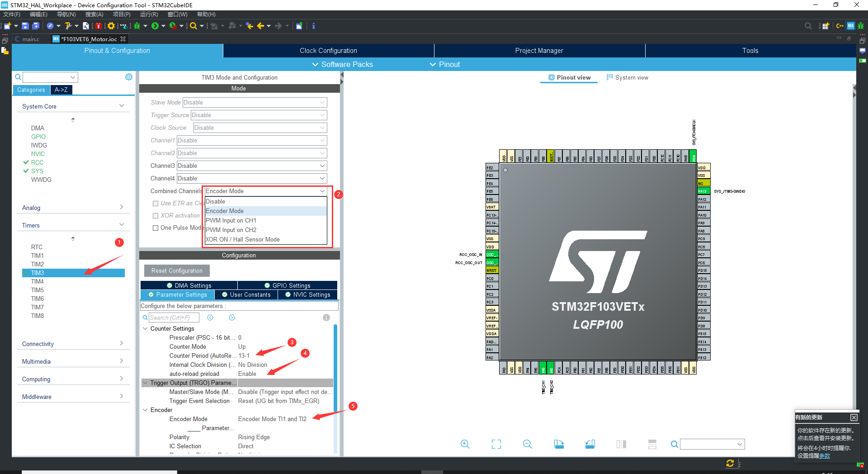Go to previous parameter search result
The height and width of the screenshot is (474, 868).
[x=210, y=318]
